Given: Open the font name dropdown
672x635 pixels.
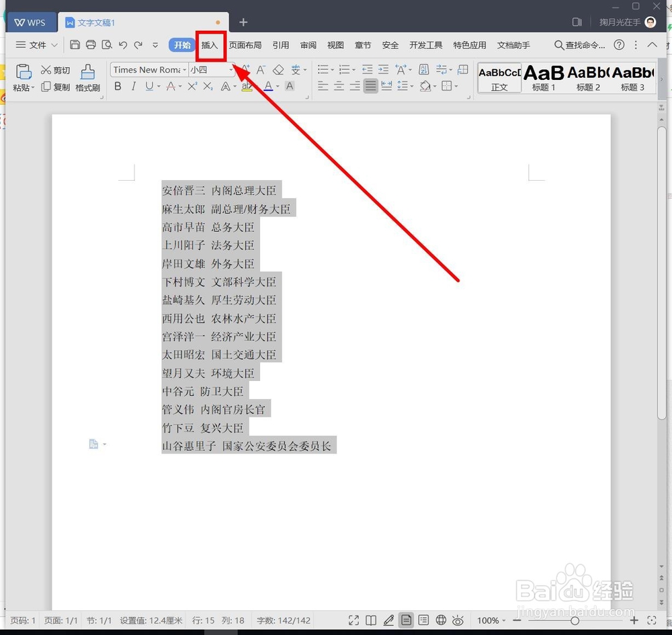Looking at the screenshot, I should pyautogui.click(x=185, y=70).
